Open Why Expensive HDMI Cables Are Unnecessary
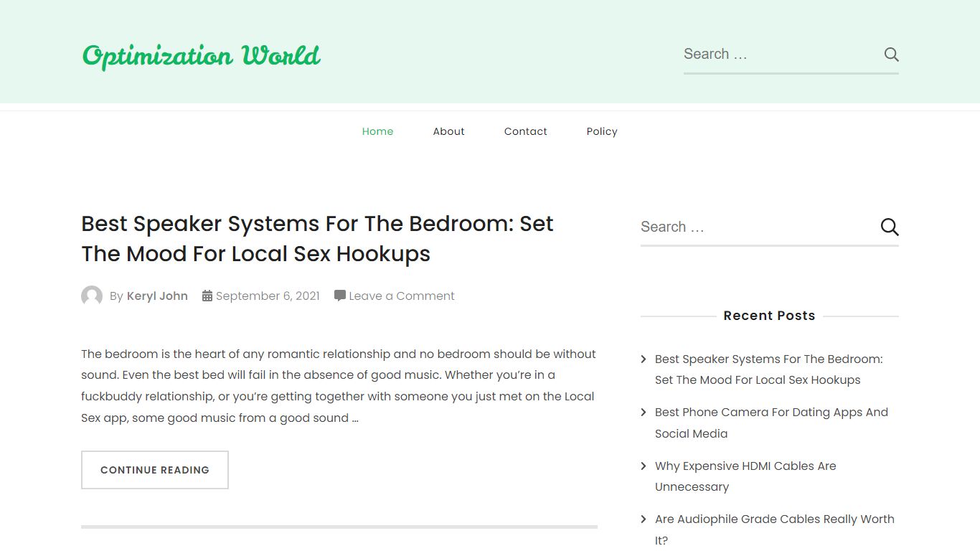Screen dimensions: 980x551 coord(745,476)
